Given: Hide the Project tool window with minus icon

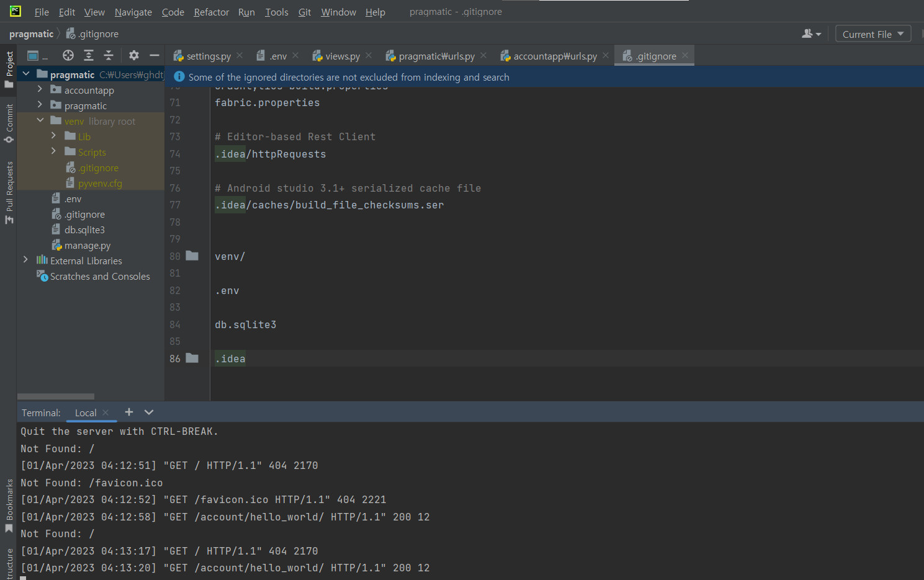Looking at the screenshot, I should point(155,55).
